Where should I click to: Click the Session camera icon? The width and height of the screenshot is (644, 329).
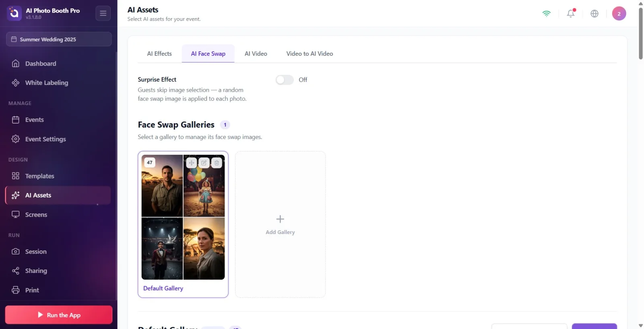16,252
